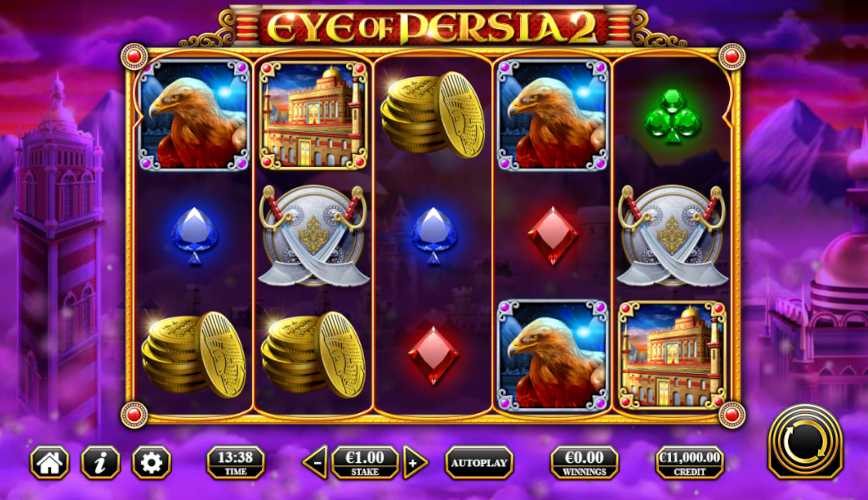The image size is (868, 500).
Task: Open the game info paytable
Action: point(100,462)
